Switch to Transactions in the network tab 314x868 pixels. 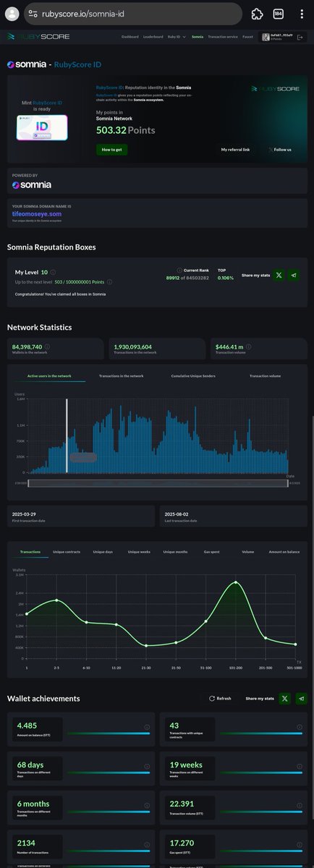click(x=121, y=376)
